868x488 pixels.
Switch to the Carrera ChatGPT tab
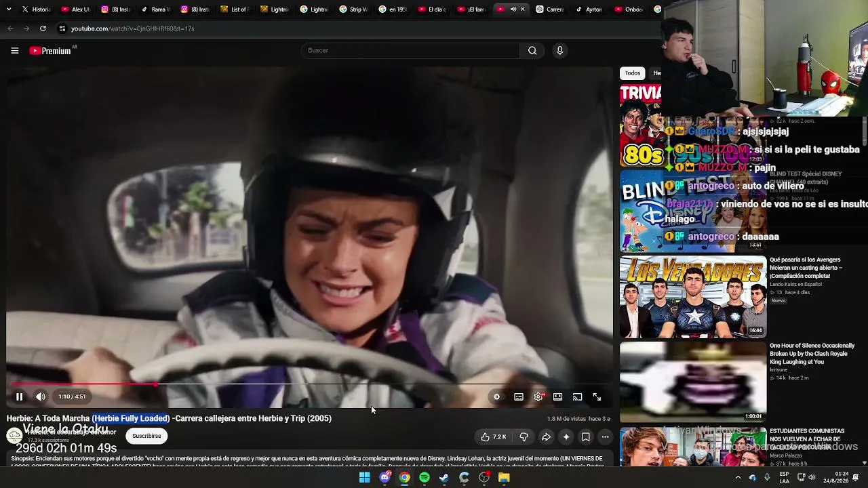[550, 9]
